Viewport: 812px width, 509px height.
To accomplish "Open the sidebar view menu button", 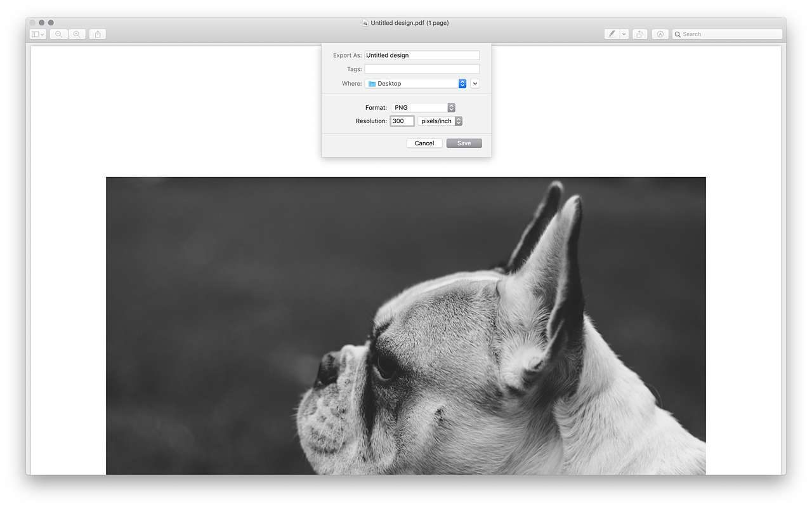I will (37, 34).
